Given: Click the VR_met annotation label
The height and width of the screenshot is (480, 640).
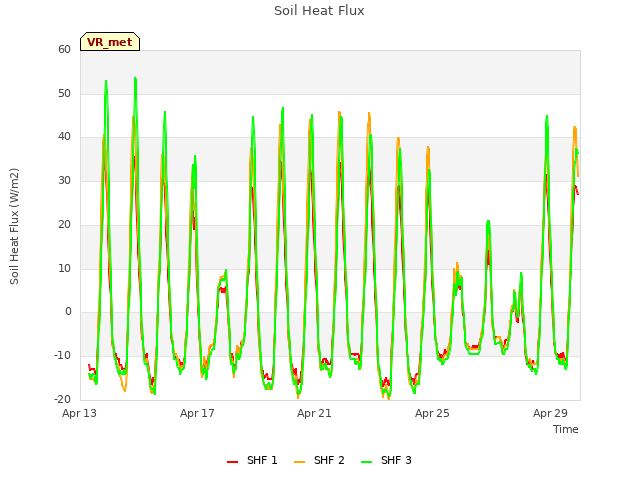Looking at the screenshot, I should click(x=110, y=42).
